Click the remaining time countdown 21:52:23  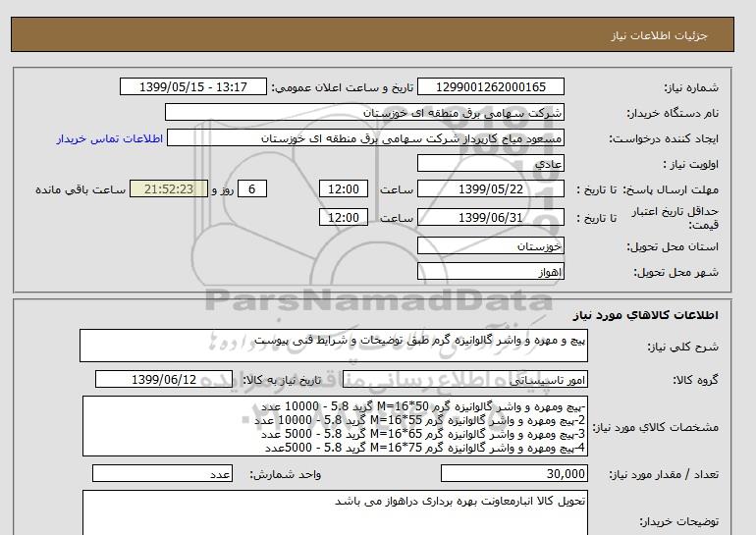[168, 189]
